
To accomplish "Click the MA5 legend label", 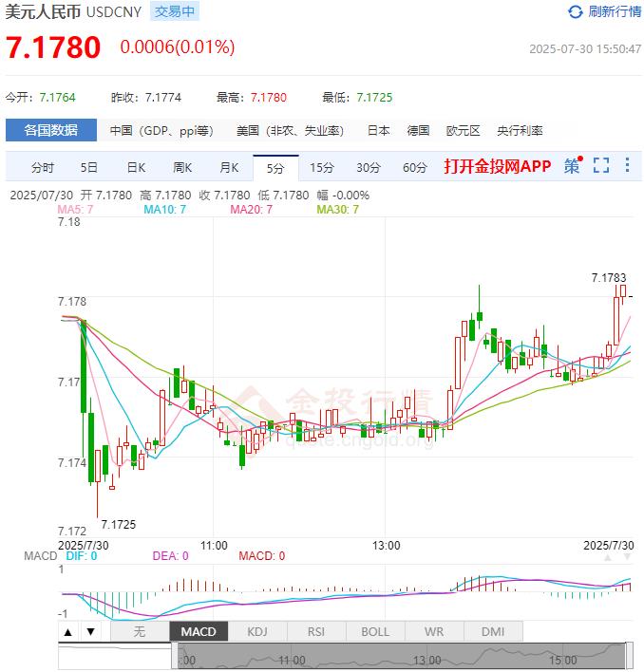I will (x=75, y=210).
